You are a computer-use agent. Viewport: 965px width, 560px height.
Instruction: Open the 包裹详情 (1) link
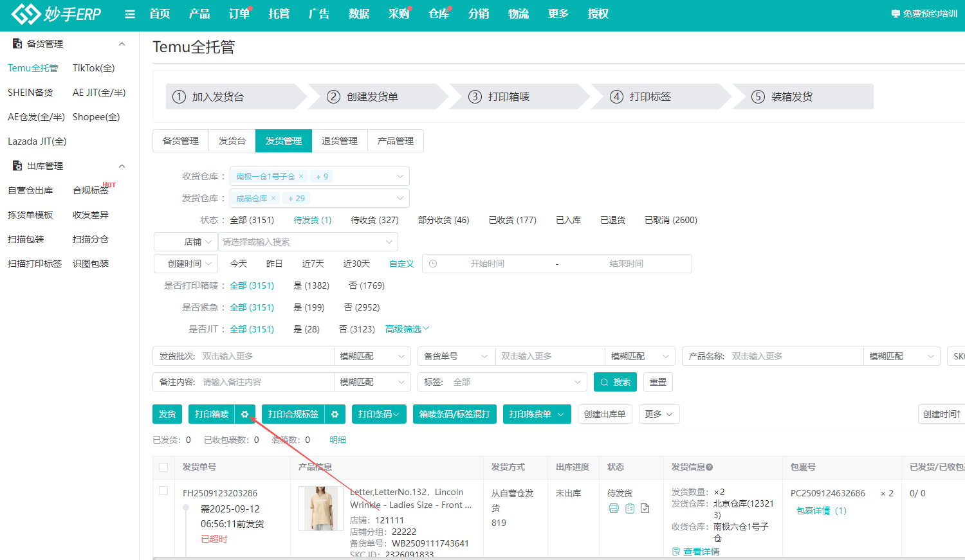point(822,510)
